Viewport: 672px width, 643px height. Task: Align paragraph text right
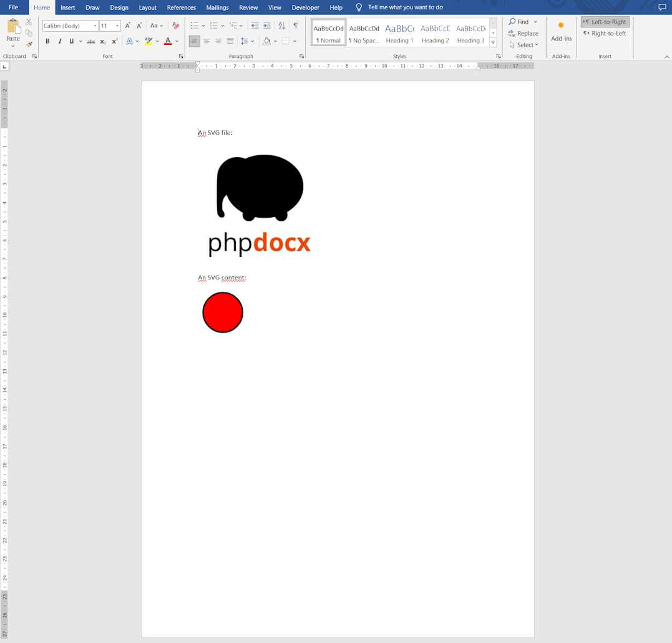(218, 41)
